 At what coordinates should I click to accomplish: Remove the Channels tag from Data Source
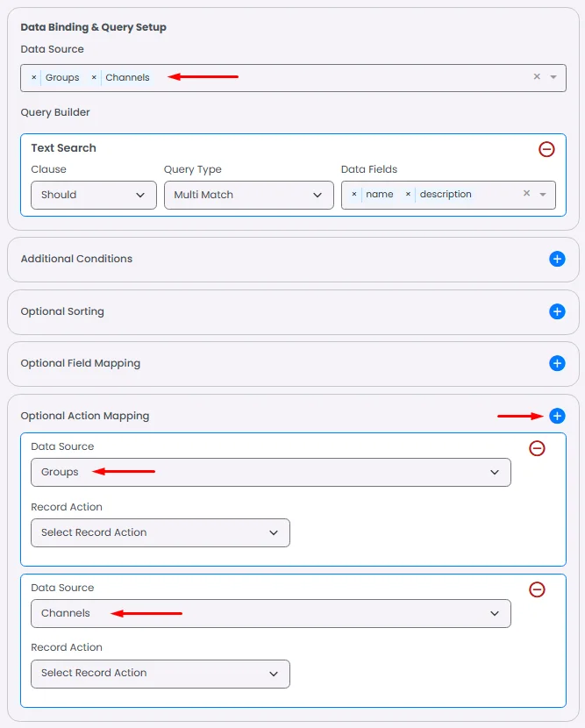[x=94, y=78]
